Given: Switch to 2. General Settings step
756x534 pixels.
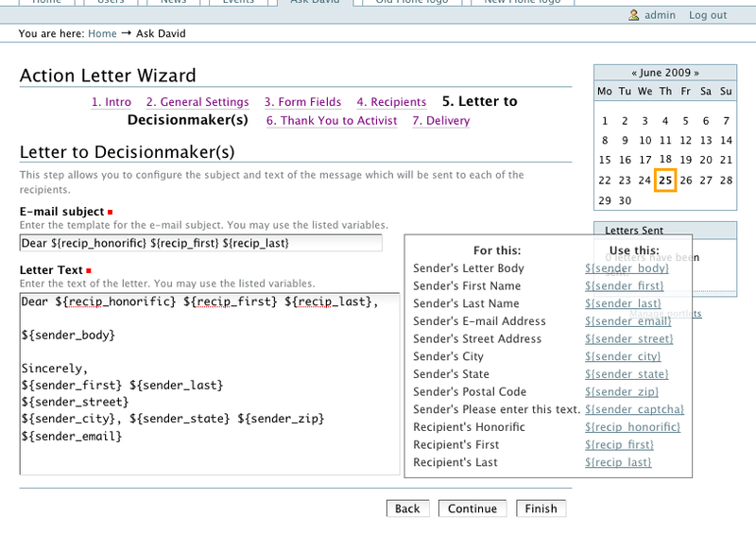Looking at the screenshot, I should tap(198, 102).
